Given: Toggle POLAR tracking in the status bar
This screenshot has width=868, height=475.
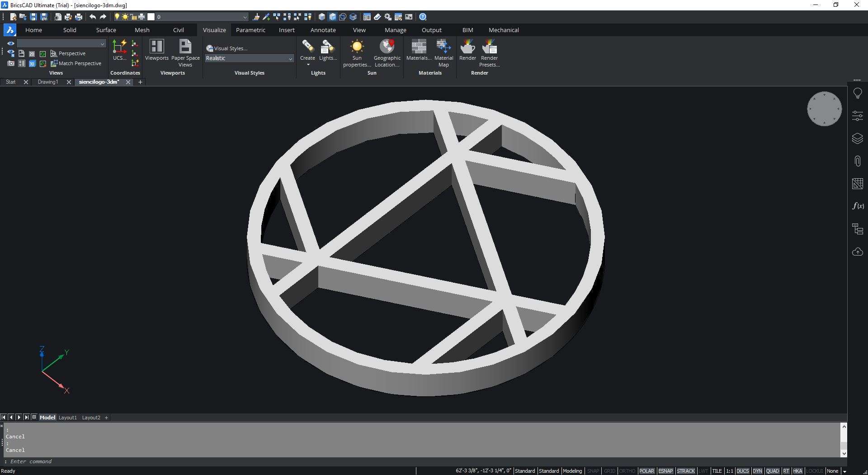Looking at the screenshot, I should (646, 471).
